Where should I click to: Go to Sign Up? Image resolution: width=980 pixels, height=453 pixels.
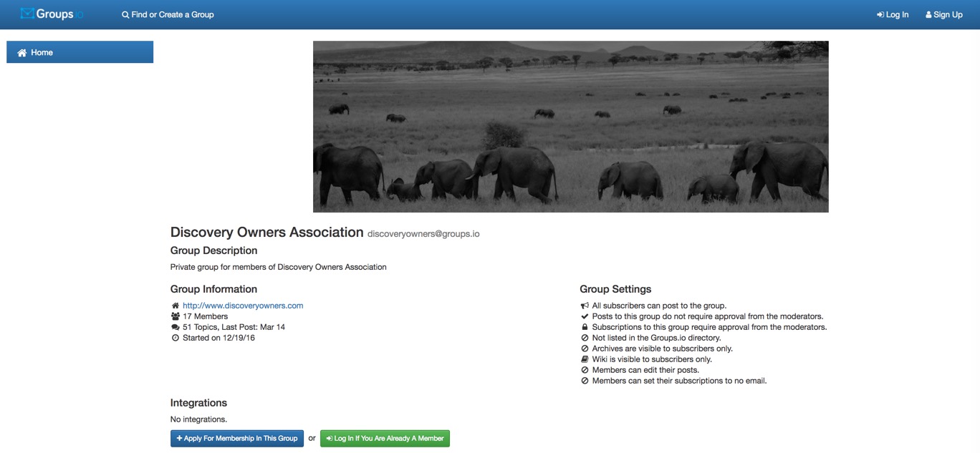944,14
